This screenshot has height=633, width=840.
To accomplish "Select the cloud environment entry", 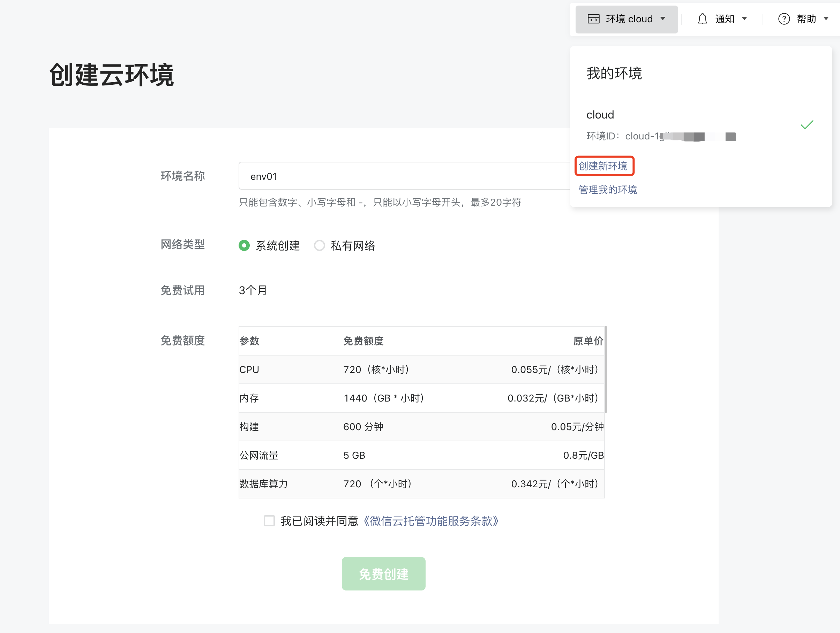I will tap(600, 115).
